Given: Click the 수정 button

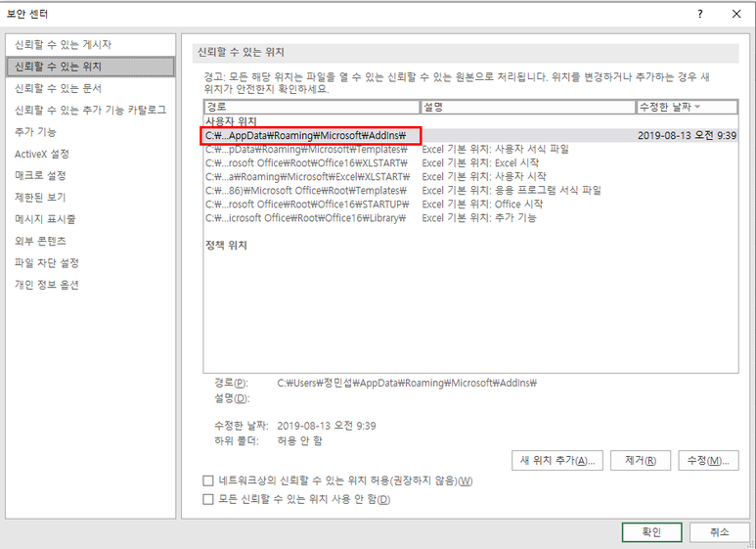Looking at the screenshot, I should coord(708,460).
